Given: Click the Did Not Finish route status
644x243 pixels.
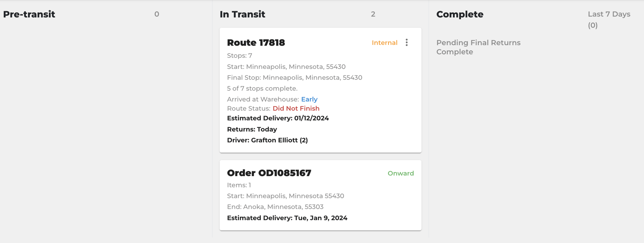Looking at the screenshot, I should pyautogui.click(x=296, y=108).
